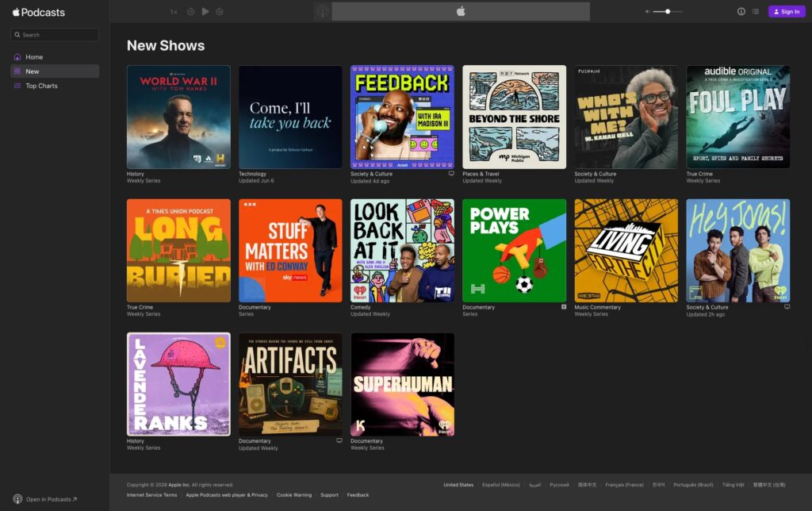Click podcast icon beside Open in Podcasts
This screenshot has width=812, height=511.
pyautogui.click(x=17, y=499)
